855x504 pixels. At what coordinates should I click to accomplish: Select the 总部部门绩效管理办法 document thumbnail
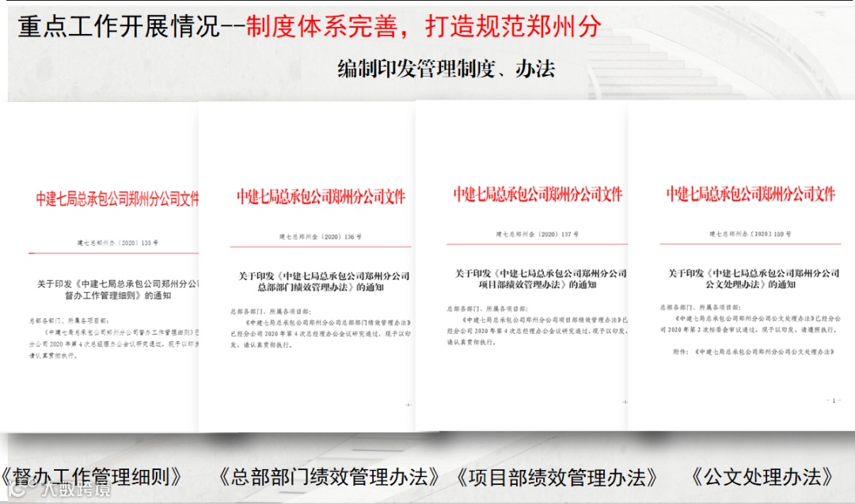(307, 267)
